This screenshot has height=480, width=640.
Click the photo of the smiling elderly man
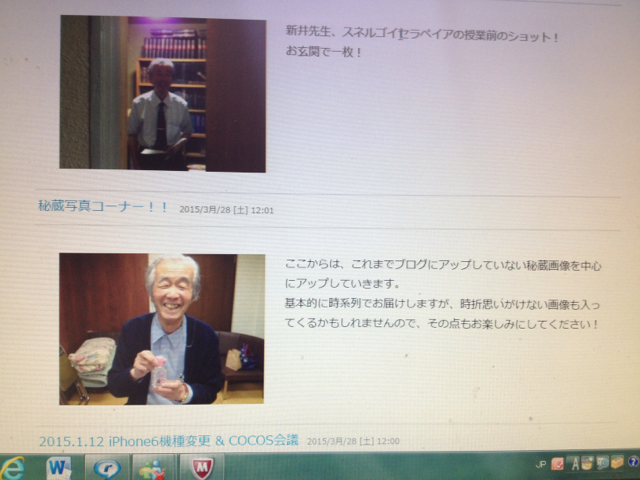point(161,329)
